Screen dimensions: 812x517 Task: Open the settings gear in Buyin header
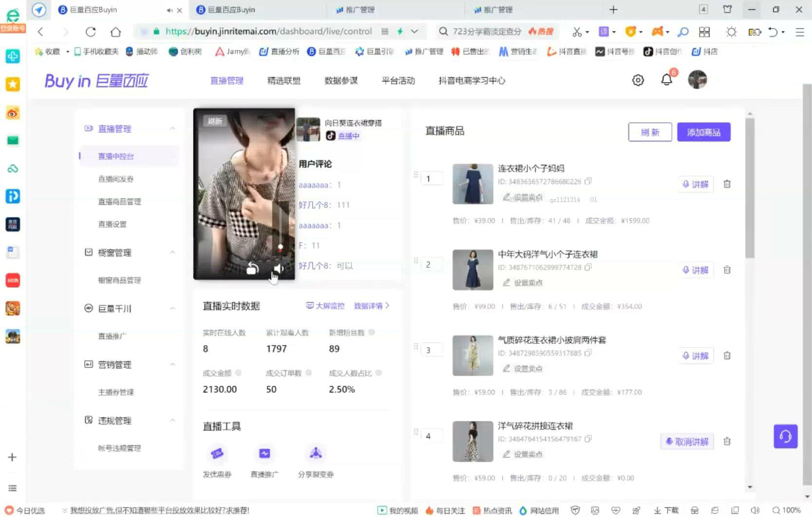pos(638,80)
